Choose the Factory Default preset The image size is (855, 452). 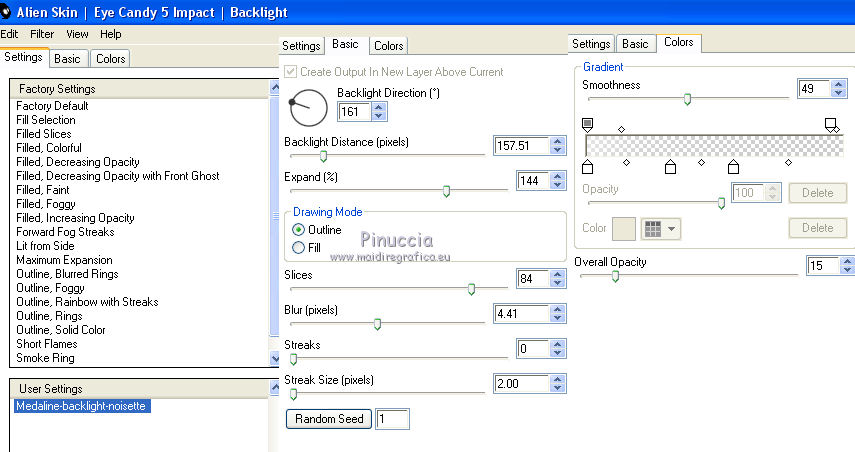[x=52, y=106]
